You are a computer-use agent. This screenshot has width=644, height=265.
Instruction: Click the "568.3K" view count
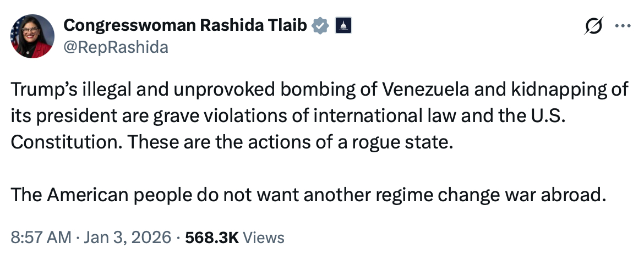(212, 238)
